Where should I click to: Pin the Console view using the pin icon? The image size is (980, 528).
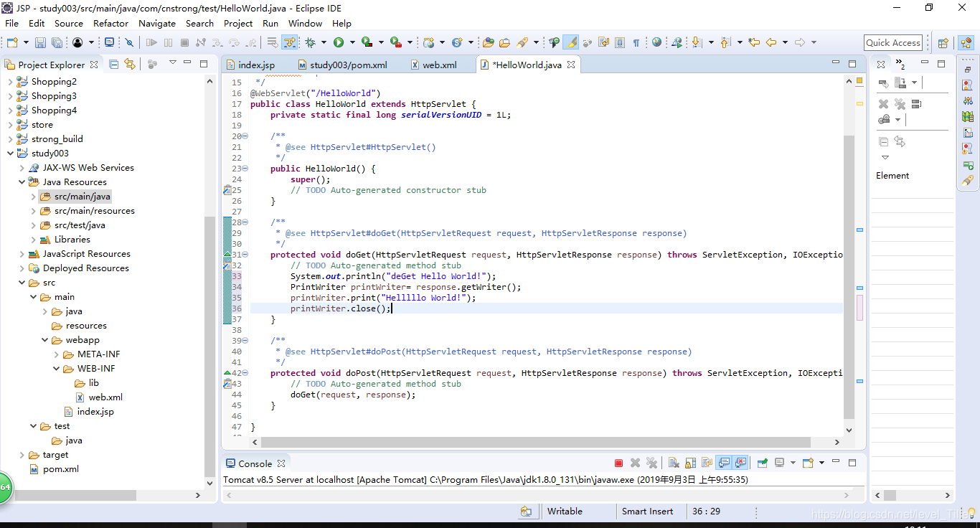[761, 463]
